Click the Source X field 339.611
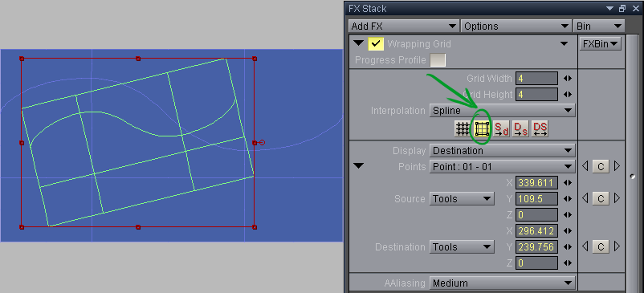 click(537, 182)
